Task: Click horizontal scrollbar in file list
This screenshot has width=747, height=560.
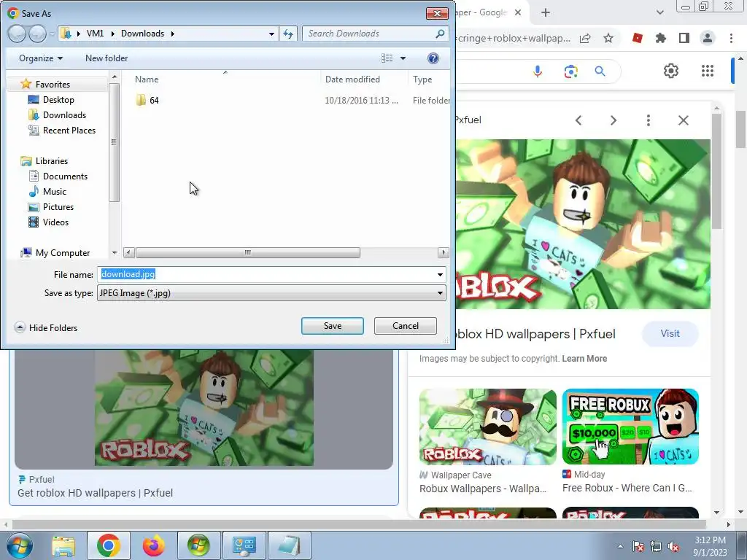Action: pyautogui.click(x=248, y=252)
